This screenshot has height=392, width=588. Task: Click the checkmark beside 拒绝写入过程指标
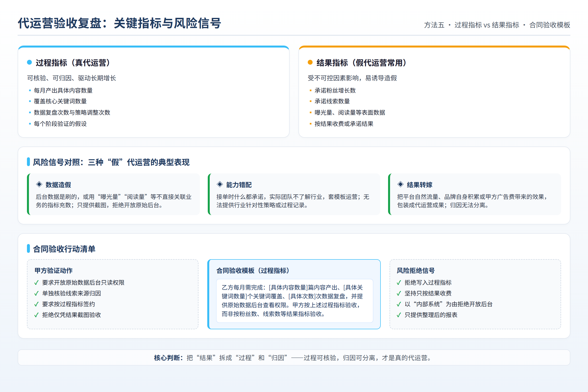click(399, 283)
